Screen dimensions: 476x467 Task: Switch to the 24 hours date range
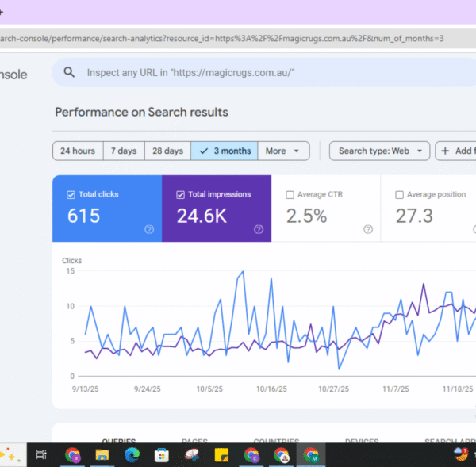(x=78, y=151)
